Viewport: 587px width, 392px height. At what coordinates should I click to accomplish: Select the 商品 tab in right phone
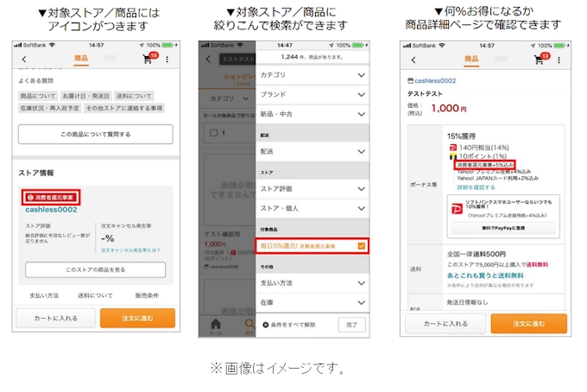click(x=471, y=59)
